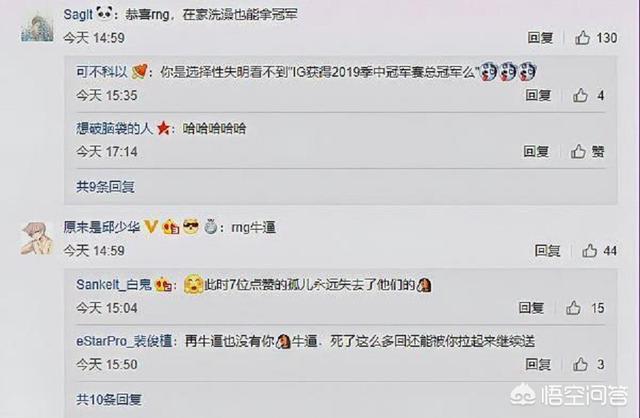Open 原来是邱少华's profile avatar

pyautogui.click(x=37, y=238)
